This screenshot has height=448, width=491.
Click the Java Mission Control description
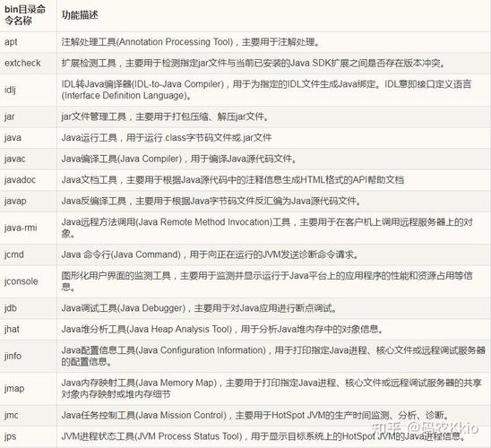pos(255,416)
